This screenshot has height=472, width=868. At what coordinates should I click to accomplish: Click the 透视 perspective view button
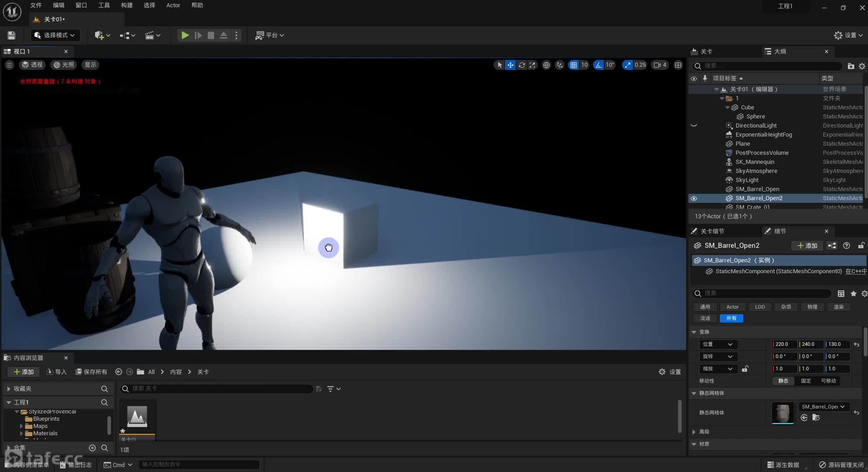pos(32,65)
